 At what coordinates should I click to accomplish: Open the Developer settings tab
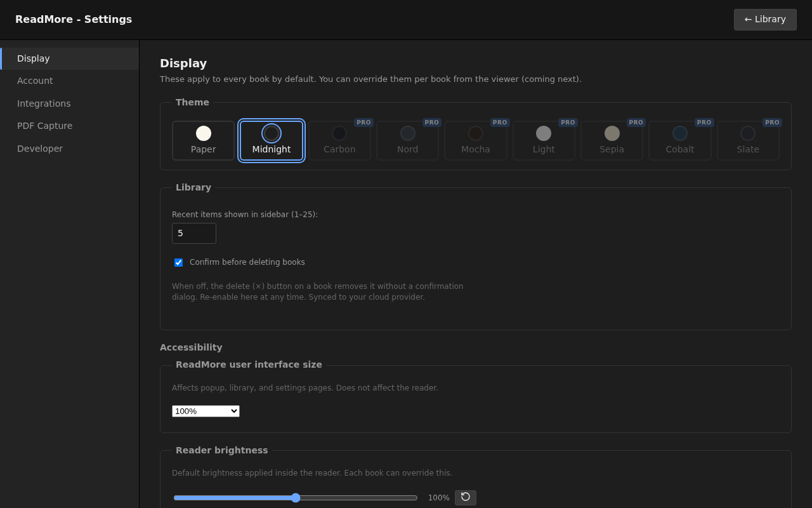(x=70, y=149)
